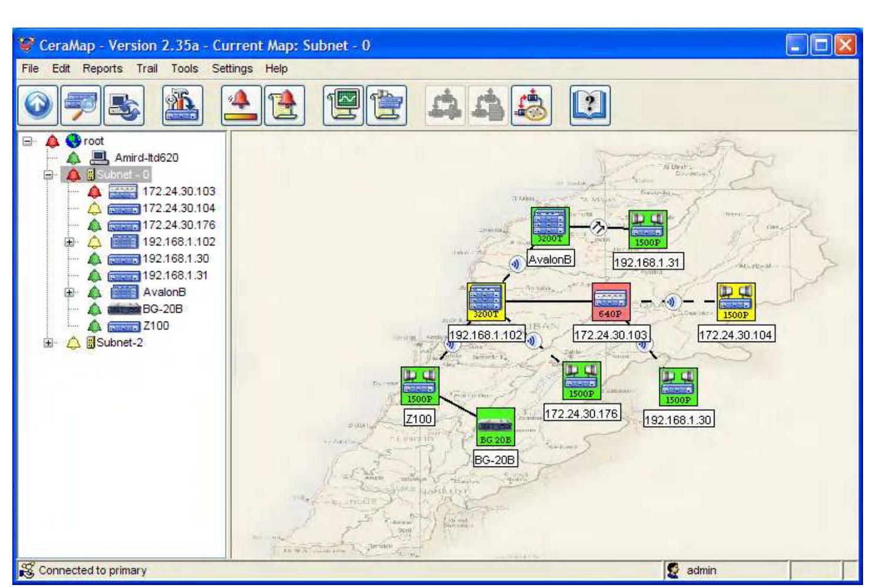Expand the Subnet-2 tree node

[x=48, y=343]
